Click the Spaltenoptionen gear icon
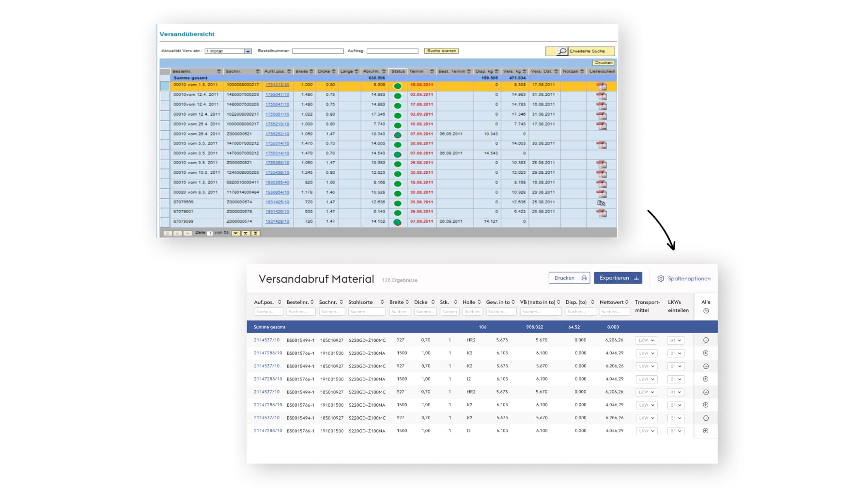The height and width of the screenshot is (488, 868). [661, 278]
